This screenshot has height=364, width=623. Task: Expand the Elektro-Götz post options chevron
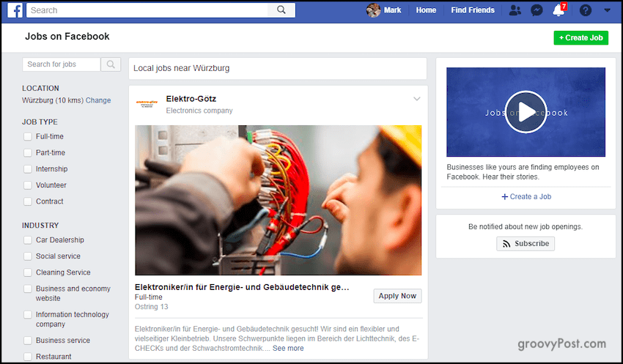click(x=416, y=99)
